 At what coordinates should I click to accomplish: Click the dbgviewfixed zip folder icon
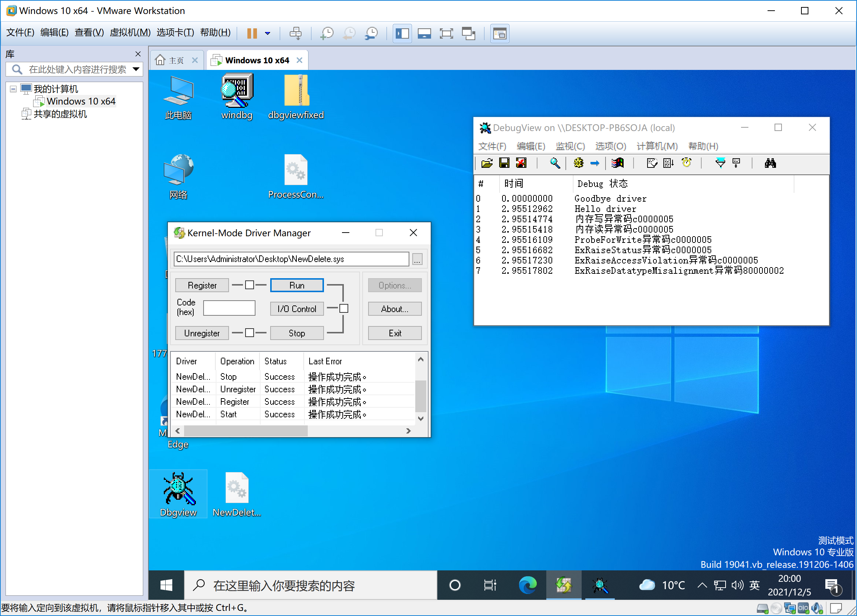point(296,97)
